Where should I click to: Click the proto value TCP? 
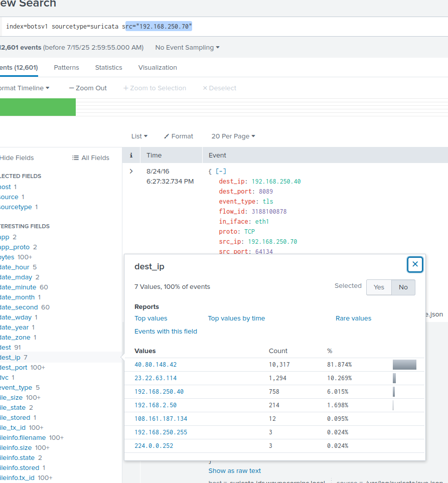(x=249, y=231)
